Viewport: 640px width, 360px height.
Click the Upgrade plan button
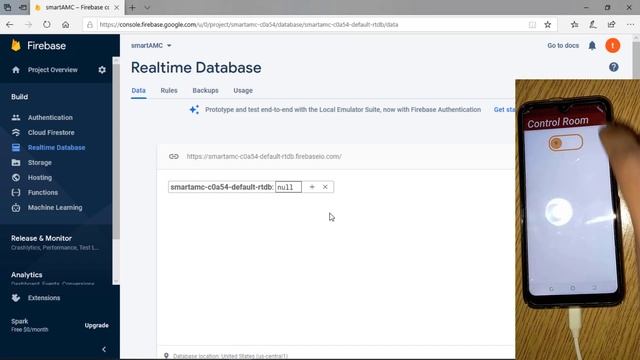[x=97, y=326]
